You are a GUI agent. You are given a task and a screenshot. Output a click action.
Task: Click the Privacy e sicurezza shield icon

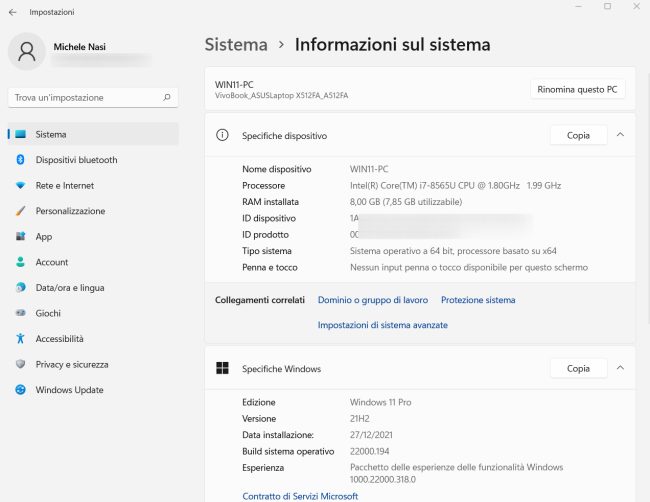[20, 364]
